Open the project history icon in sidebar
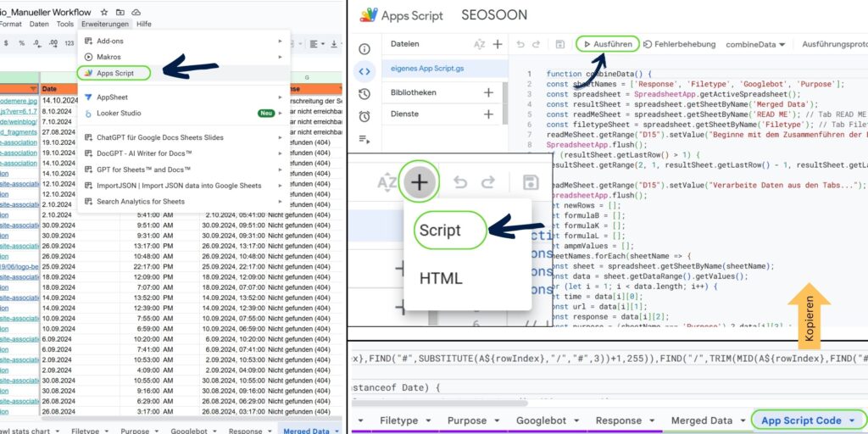Screen dimensions: 868x434 pyautogui.click(x=364, y=94)
